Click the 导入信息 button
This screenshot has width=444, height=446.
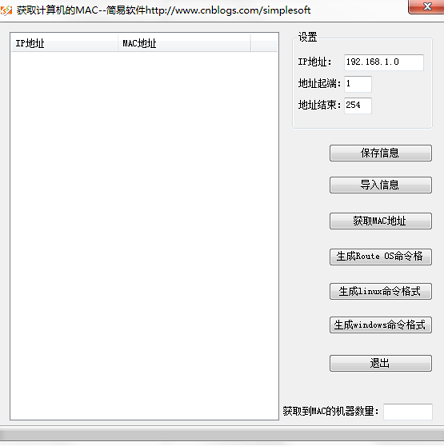pyautogui.click(x=380, y=185)
